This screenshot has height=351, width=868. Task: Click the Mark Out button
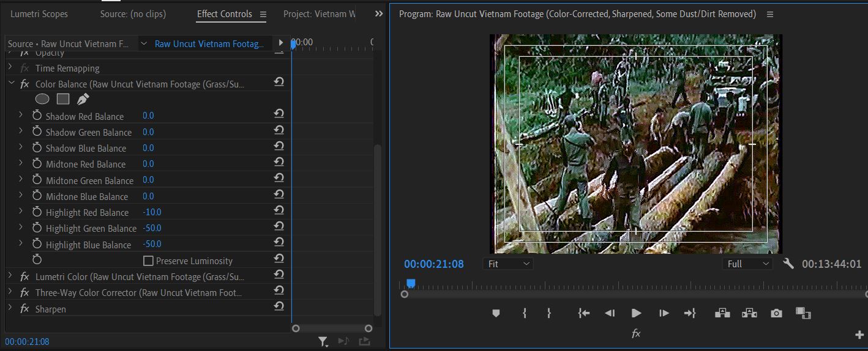pyautogui.click(x=549, y=313)
